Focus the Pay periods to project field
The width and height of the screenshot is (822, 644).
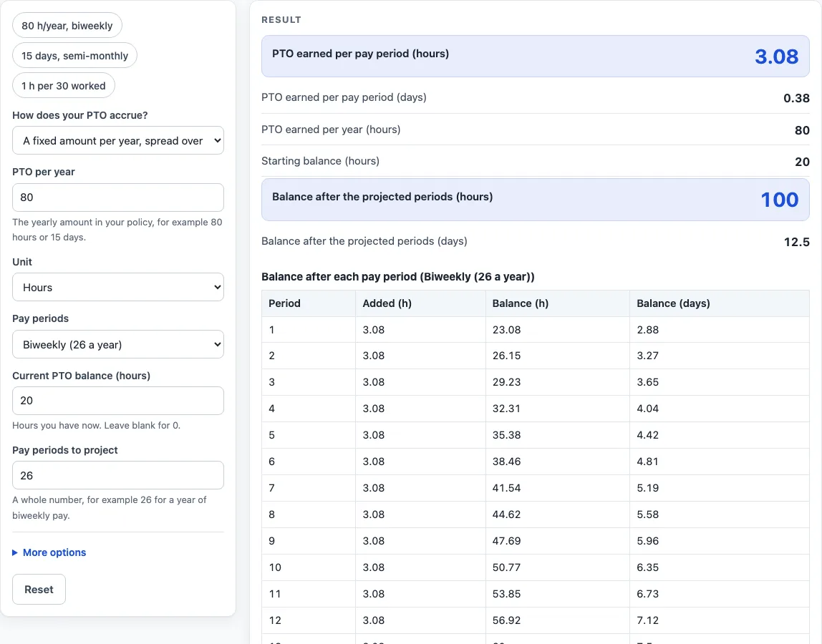[x=118, y=475]
